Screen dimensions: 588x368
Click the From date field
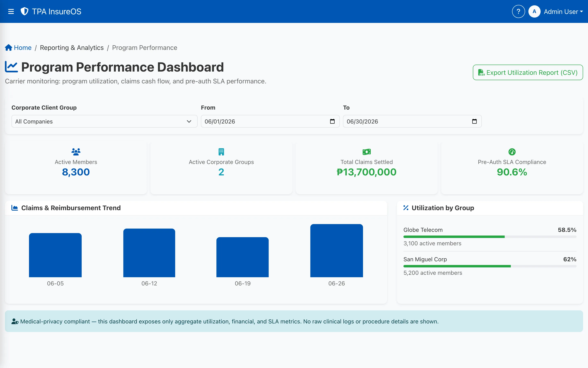pos(270,121)
